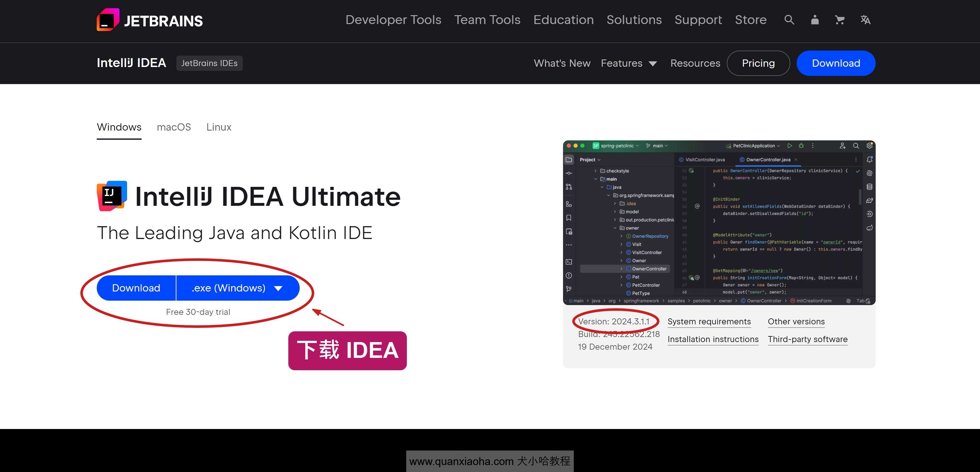
Task: Click the AI Assistant spiral icon in IDE preview
Action: pyautogui.click(x=869, y=173)
